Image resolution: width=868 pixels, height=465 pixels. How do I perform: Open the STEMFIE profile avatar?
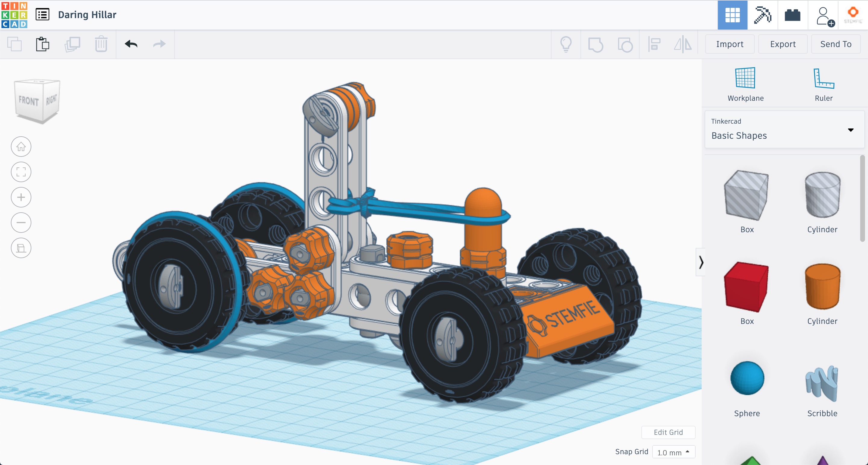(853, 15)
